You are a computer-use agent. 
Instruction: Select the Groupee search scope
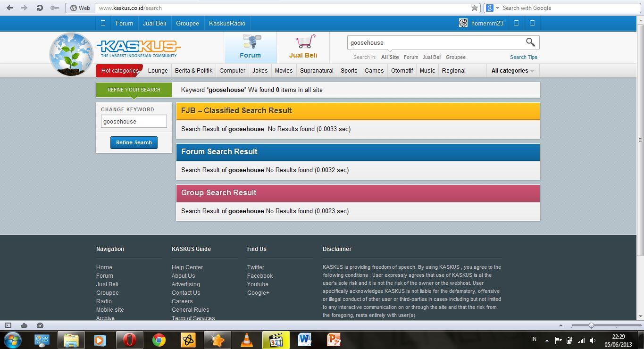pos(456,57)
